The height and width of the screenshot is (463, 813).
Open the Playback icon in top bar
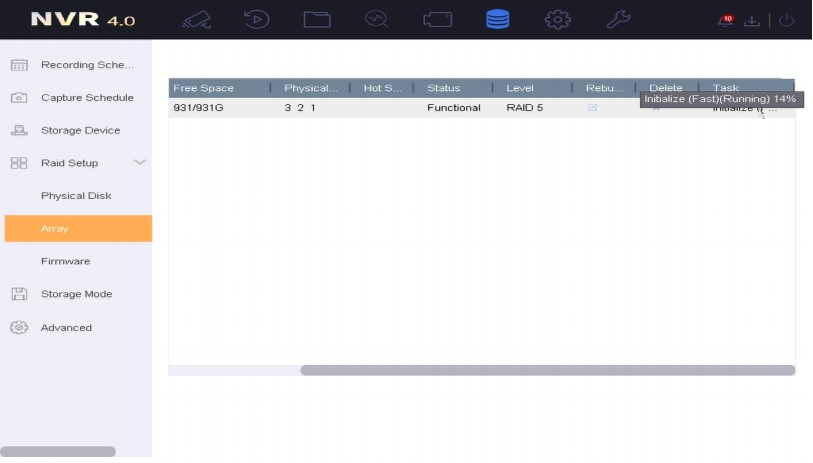(257, 19)
